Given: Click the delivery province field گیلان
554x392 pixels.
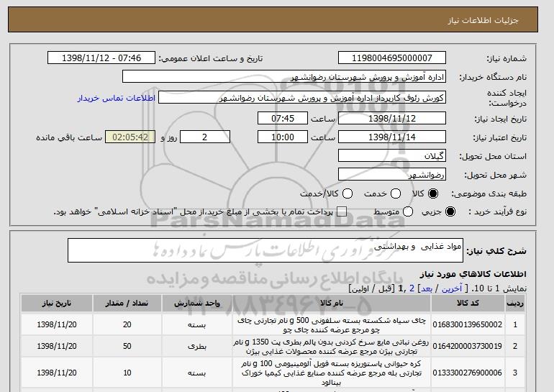Looking at the screenshot, I should click(x=392, y=155).
